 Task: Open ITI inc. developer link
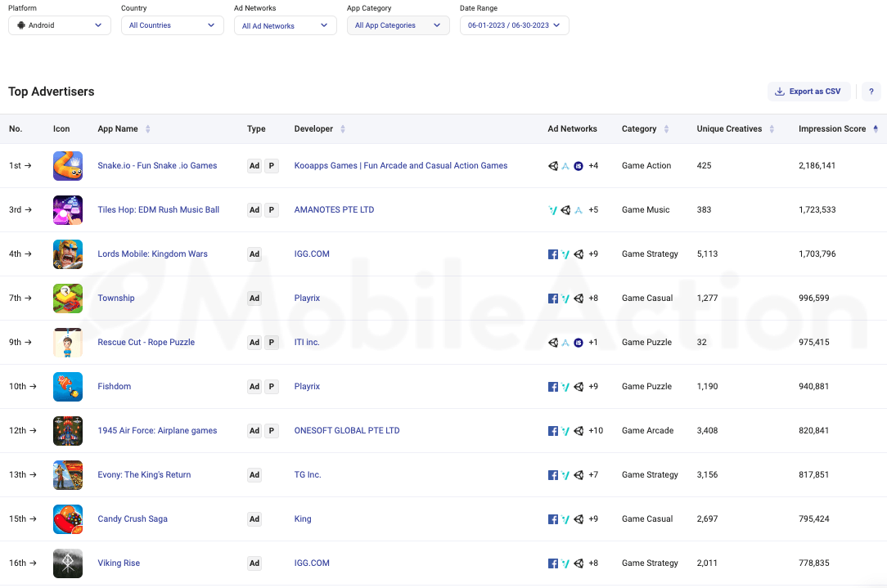click(307, 342)
